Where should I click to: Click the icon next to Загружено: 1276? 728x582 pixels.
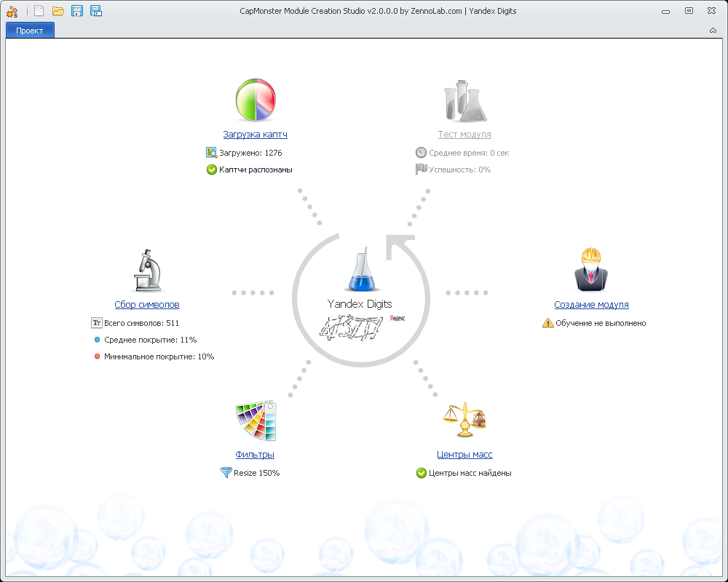click(x=211, y=152)
